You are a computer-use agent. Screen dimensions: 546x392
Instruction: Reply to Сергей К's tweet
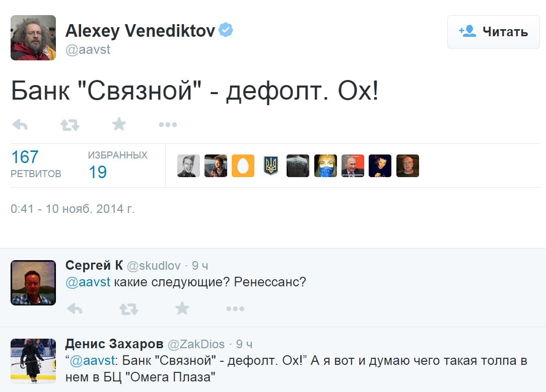(x=75, y=308)
